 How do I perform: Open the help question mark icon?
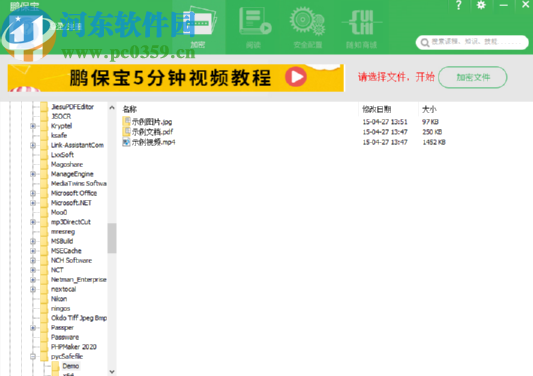(x=458, y=5)
